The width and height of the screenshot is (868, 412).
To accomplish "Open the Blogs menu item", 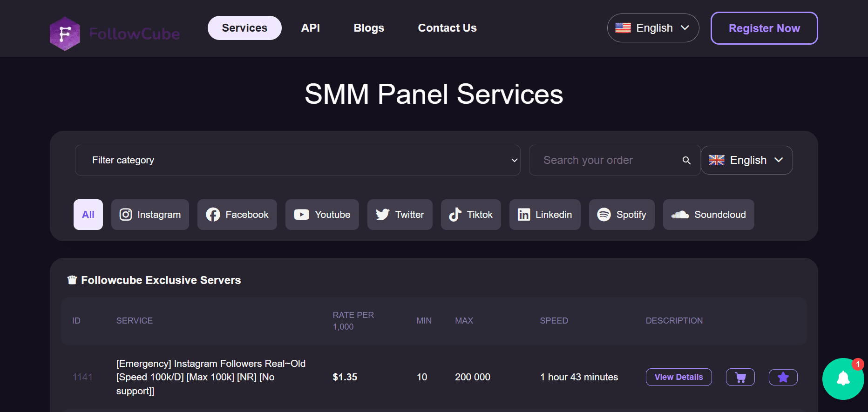I will [x=369, y=28].
